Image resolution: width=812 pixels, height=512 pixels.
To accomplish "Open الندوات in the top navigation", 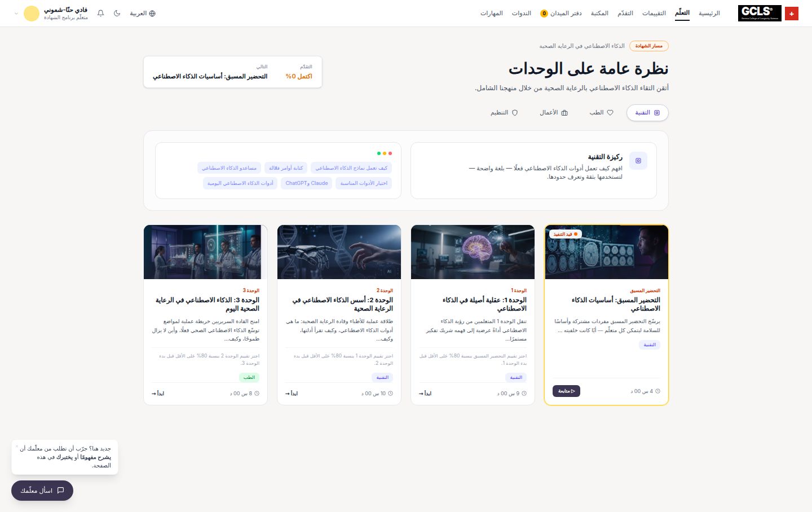I will tap(522, 13).
